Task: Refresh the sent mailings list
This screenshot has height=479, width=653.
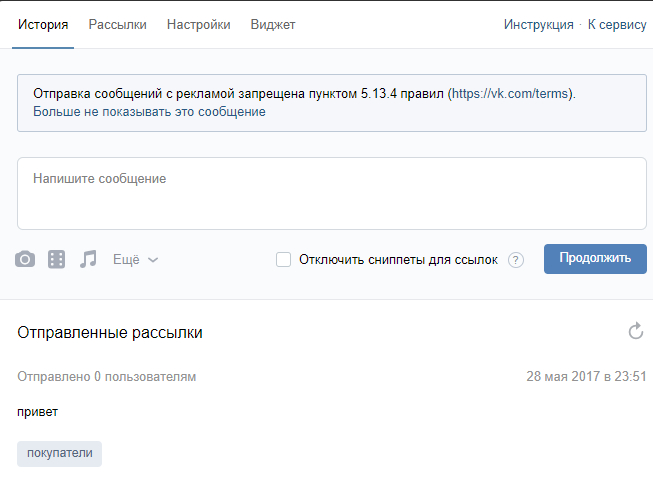Action: click(x=635, y=332)
